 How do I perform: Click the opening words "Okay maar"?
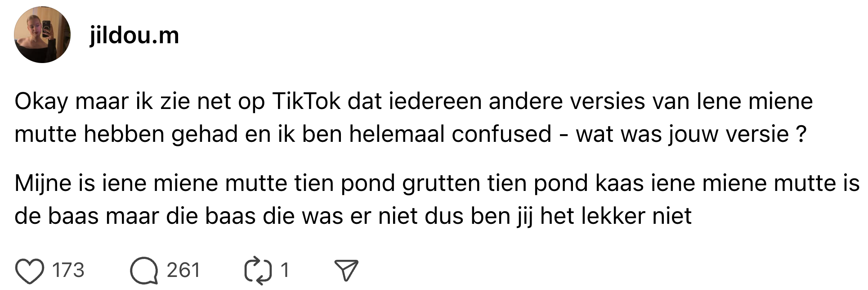(x=71, y=101)
